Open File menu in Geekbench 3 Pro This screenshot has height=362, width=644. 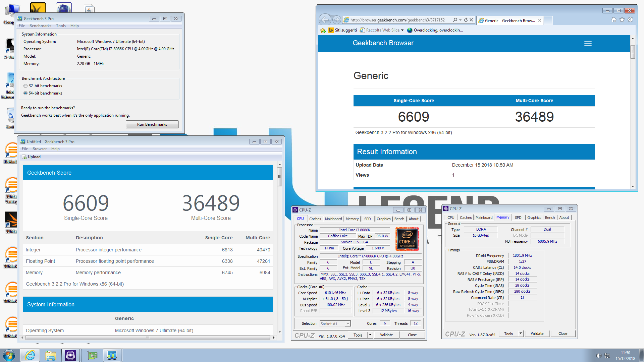click(22, 26)
